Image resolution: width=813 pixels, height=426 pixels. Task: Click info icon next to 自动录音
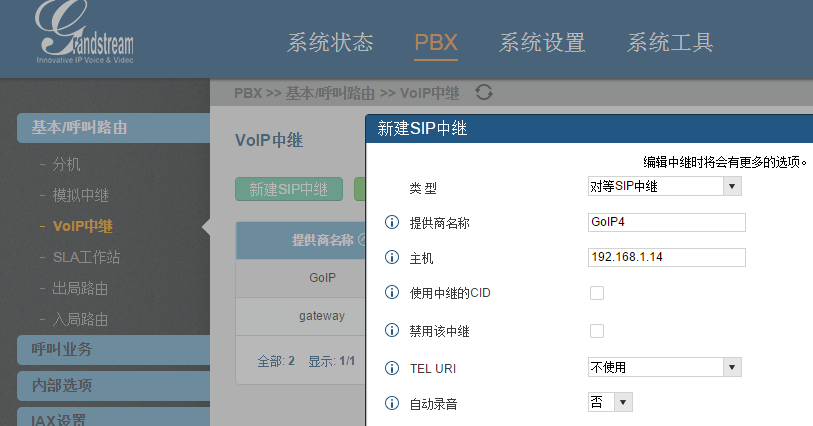point(392,403)
